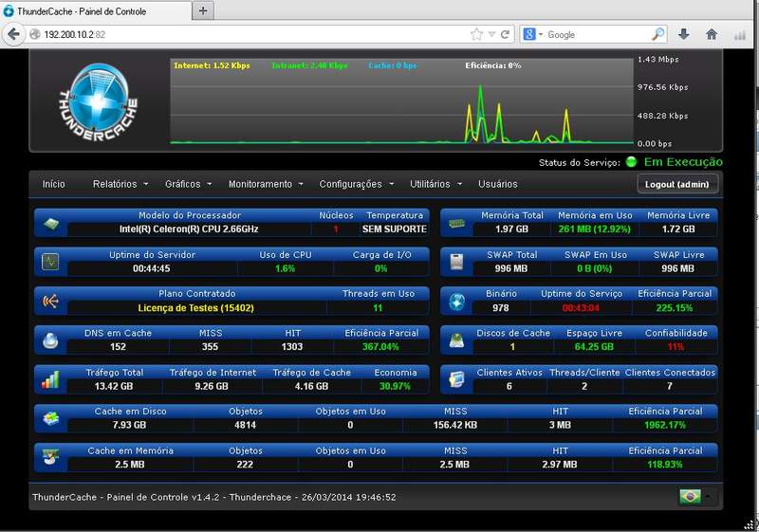The image size is (759, 532).
Task: Click the Discos de Cache icon
Action: [456, 340]
